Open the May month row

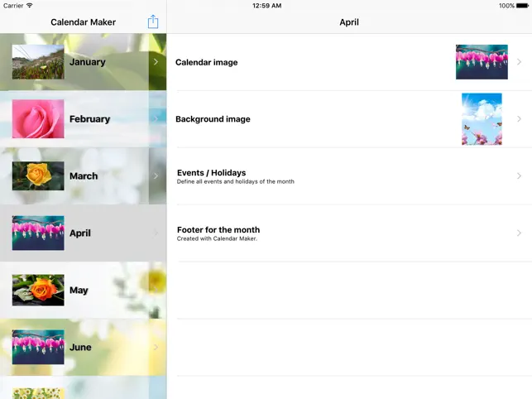[83, 290]
